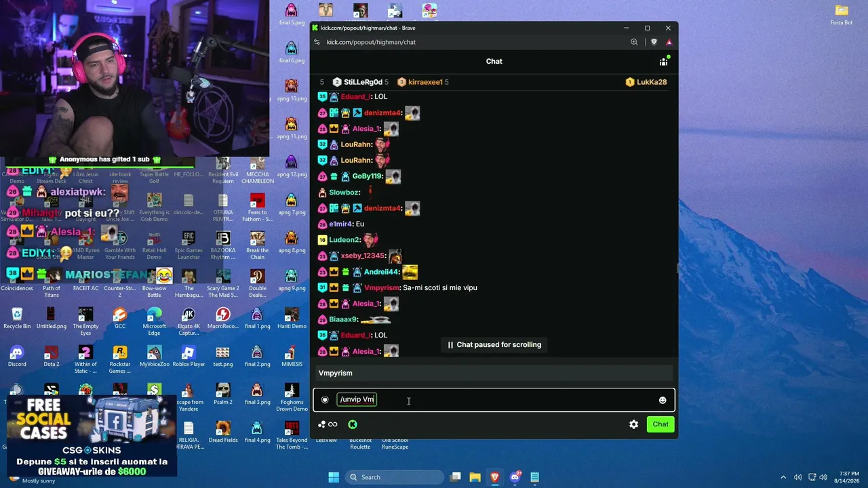Select GCC desktop shortcut
Viewport: 868px width, 488px height.
[120, 318]
